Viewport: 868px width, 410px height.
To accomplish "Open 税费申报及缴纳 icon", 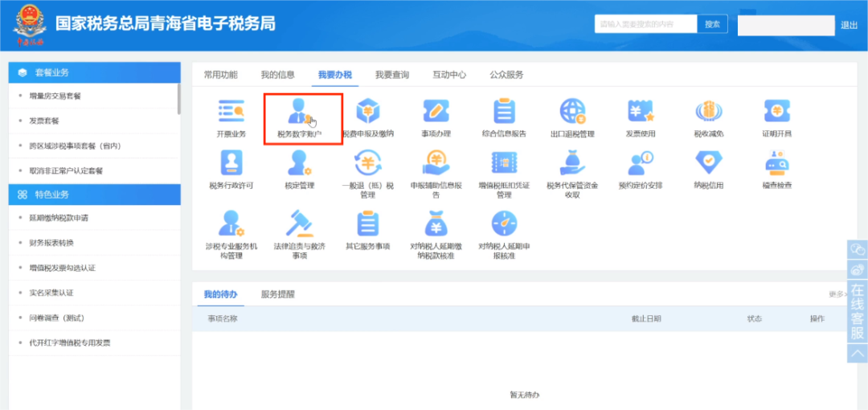I will click(x=367, y=112).
